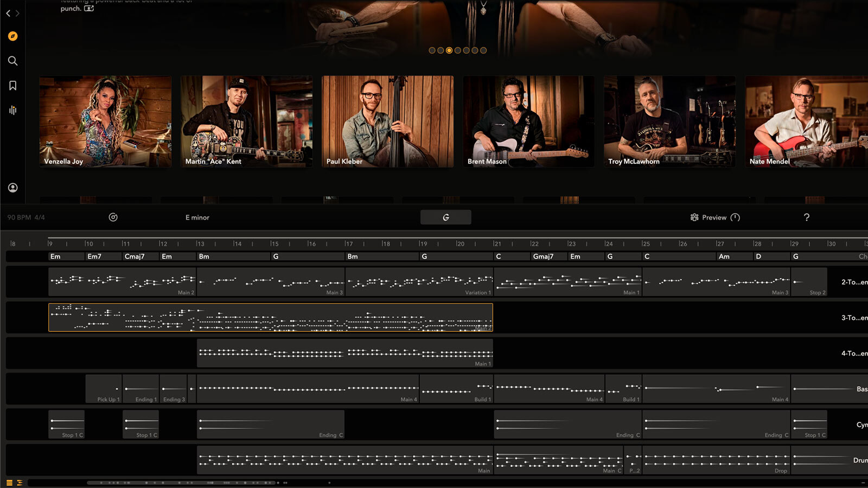This screenshot has width=868, height=488.
Task: Open the bookmarks icon in sidebar
Action: [x=12, y=86]
